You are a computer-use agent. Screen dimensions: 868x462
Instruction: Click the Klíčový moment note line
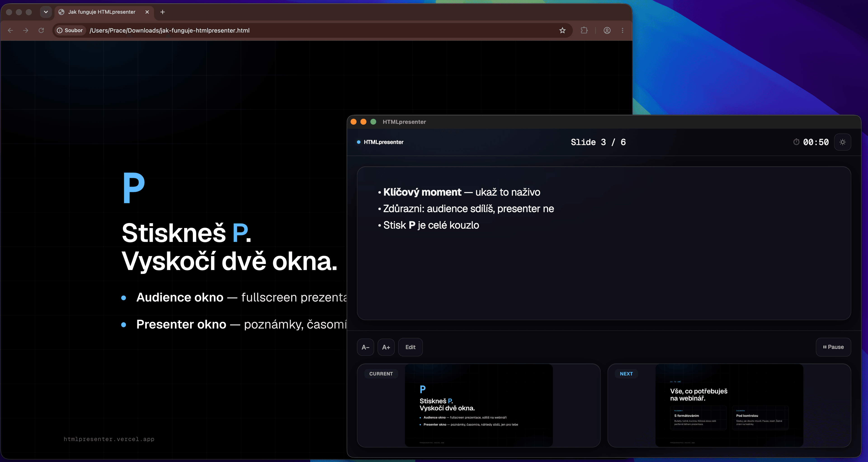tap(459, 192)
